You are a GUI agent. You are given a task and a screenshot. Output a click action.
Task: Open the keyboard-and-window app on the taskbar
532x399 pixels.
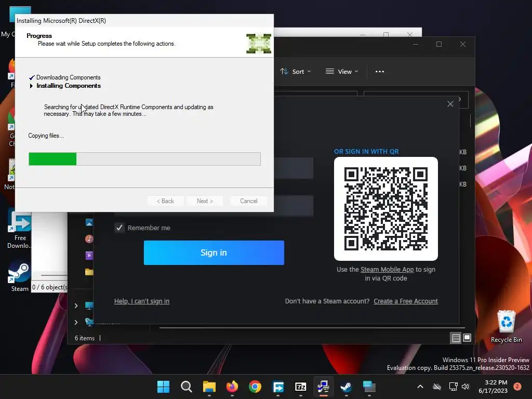[369, 387]
